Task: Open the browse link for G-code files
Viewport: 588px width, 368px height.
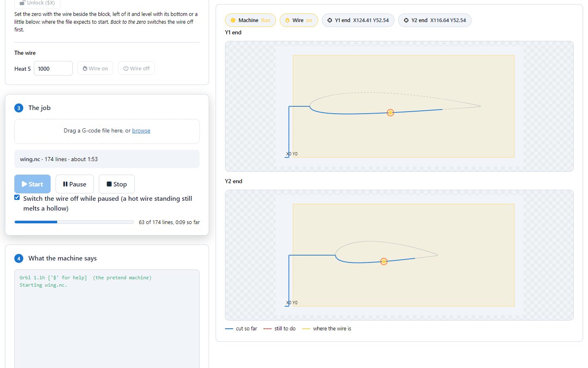Action: [x=141, y=130]
